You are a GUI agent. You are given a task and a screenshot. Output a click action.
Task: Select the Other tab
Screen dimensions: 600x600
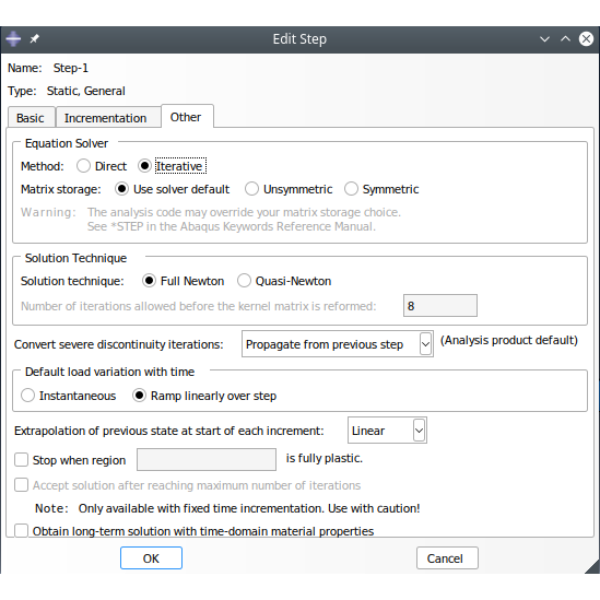(186, 117)
